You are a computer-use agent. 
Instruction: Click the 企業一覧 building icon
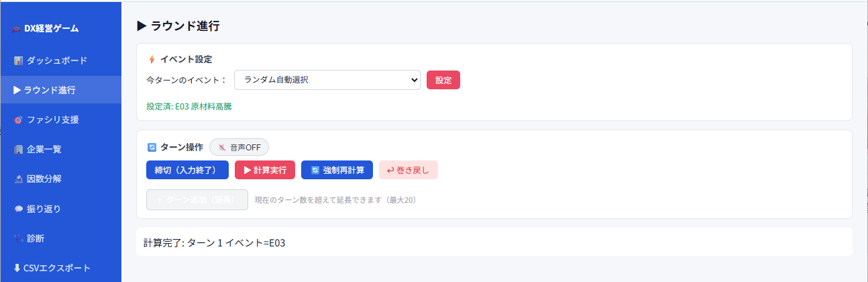pos(18,150)
